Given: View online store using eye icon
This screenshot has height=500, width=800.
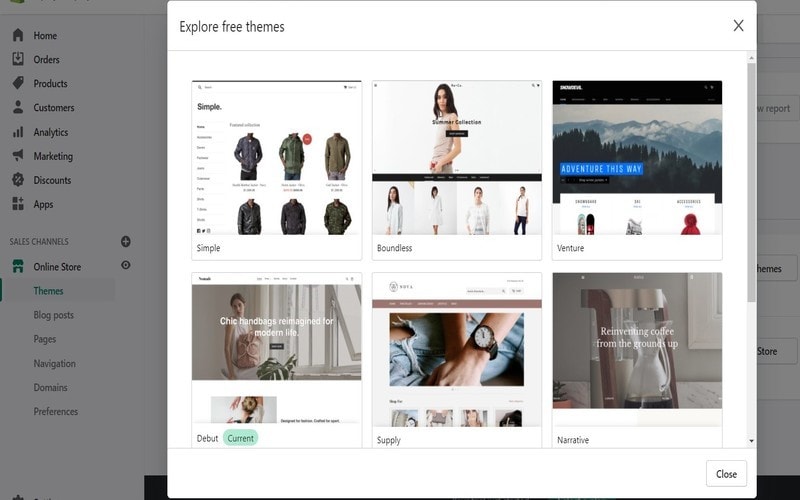Looking at the screenshot, I should tap(126, 265).
